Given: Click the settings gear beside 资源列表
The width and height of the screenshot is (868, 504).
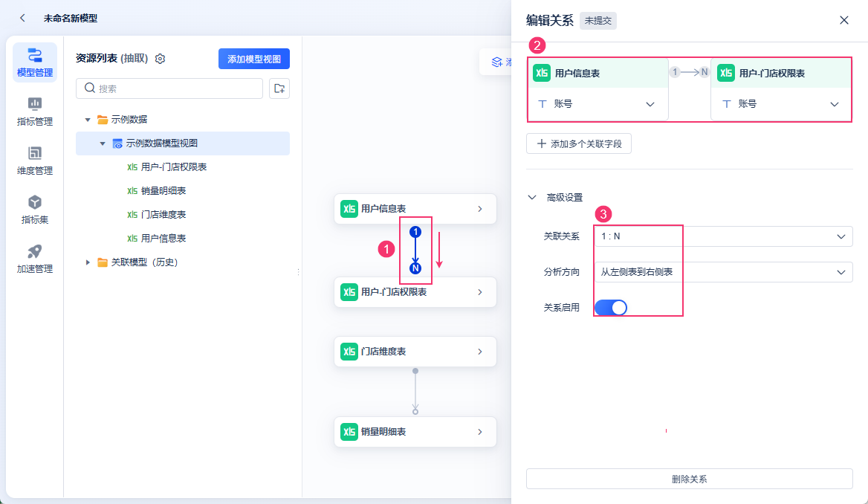Looking at the screenshot, I should [160, 59].
